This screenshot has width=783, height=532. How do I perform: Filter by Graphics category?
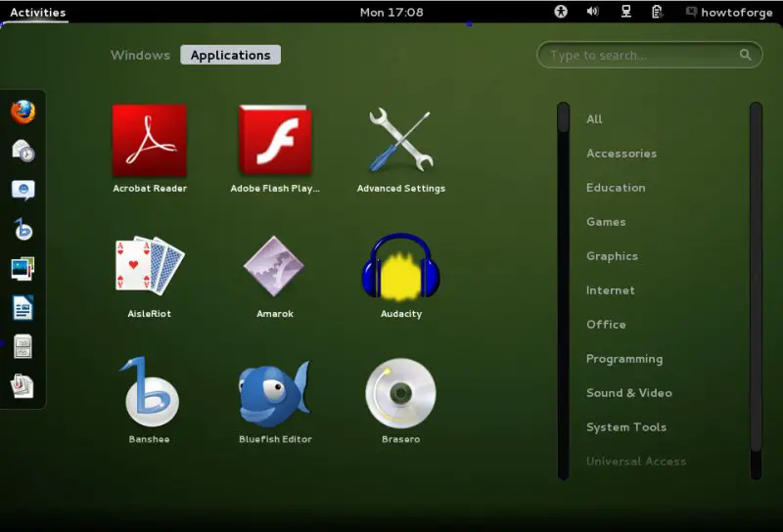coord(613,256)
